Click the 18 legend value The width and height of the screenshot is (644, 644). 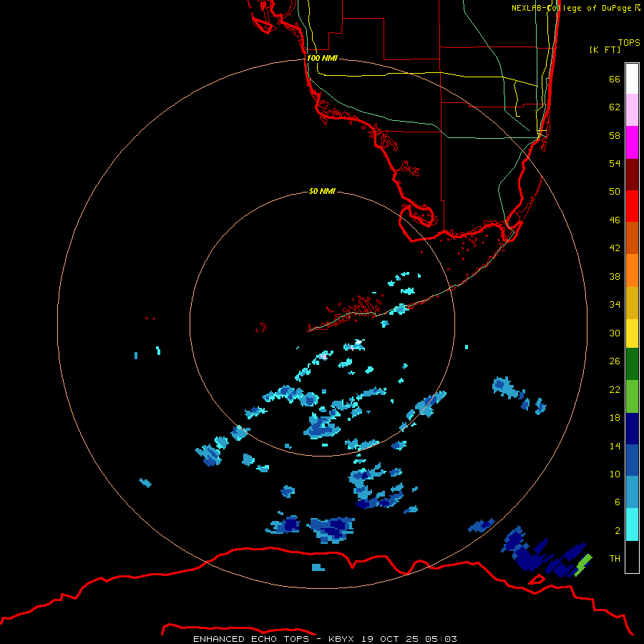(x=615, y=417)
